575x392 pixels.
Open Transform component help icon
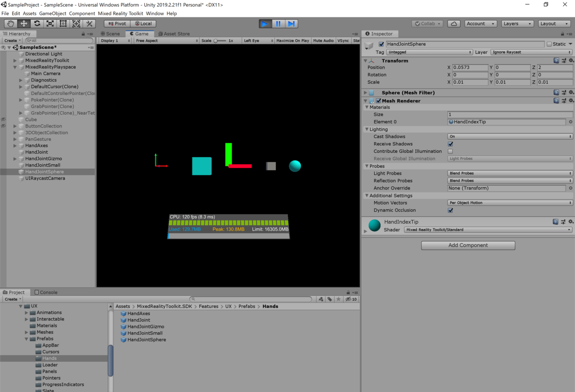(556, 61)
